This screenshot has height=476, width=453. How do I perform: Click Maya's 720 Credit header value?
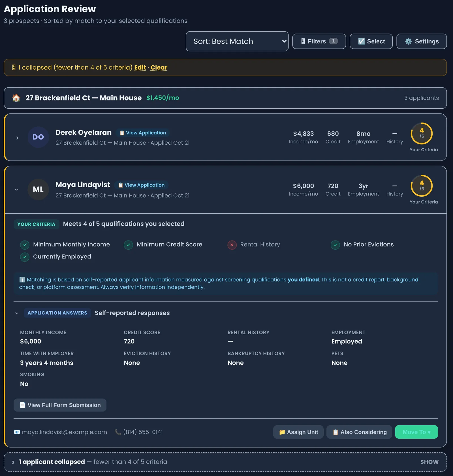(x=333, y=186)
